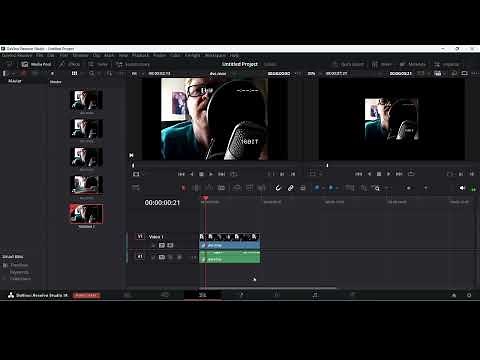
Task: Show the Sound Library panel
Action: tap(133, 64)
